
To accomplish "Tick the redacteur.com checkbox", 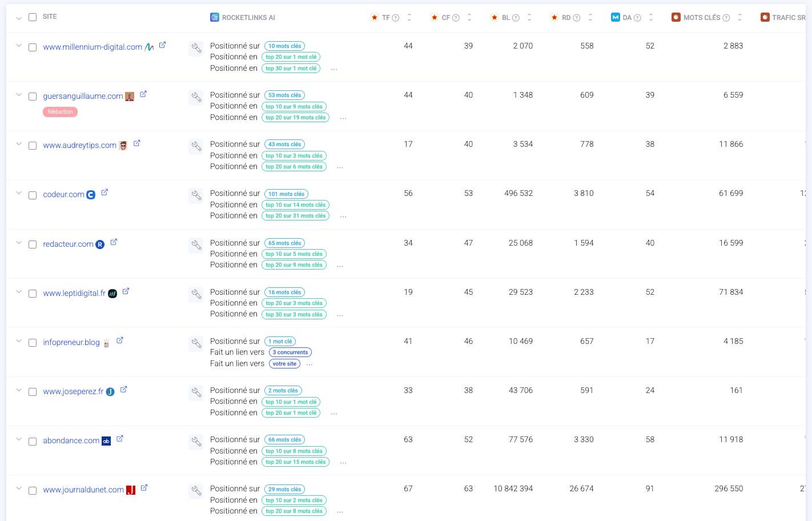I will click(x=33, y=245).
